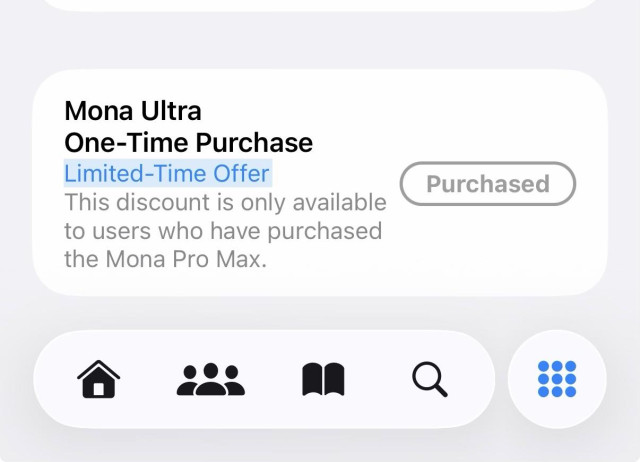Open the blue dot-grid menu icon
640x462 pixels.
557,379
